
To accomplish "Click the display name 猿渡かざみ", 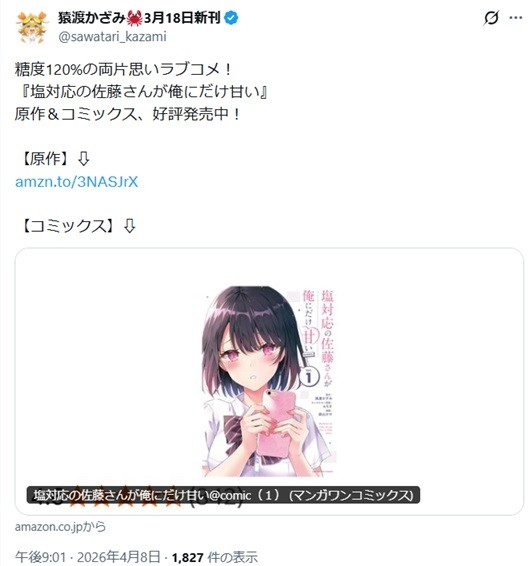I will (92, 18).
